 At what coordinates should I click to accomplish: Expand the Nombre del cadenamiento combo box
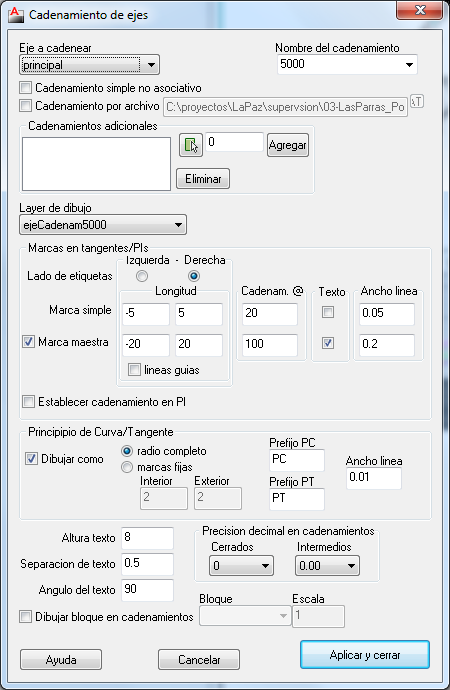[347, 65]
